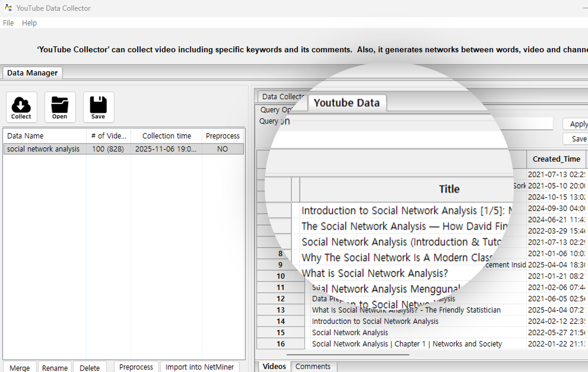Select row header 12 in video table
Viewport: 588px width, 372px height.
pos(281,299)
